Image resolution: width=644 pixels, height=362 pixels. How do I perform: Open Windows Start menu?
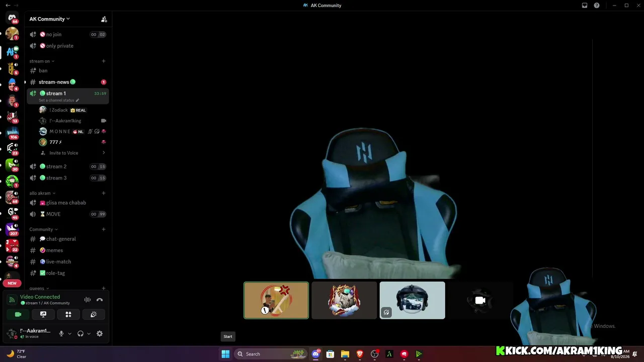225,354
